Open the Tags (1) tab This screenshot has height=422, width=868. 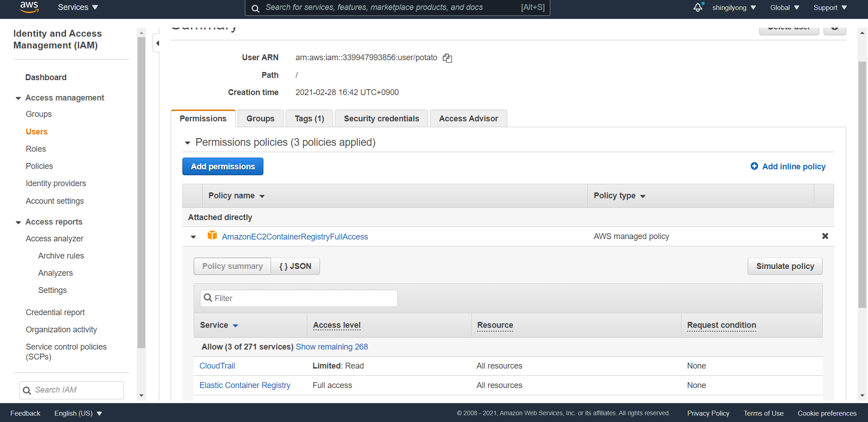[310, 119]
